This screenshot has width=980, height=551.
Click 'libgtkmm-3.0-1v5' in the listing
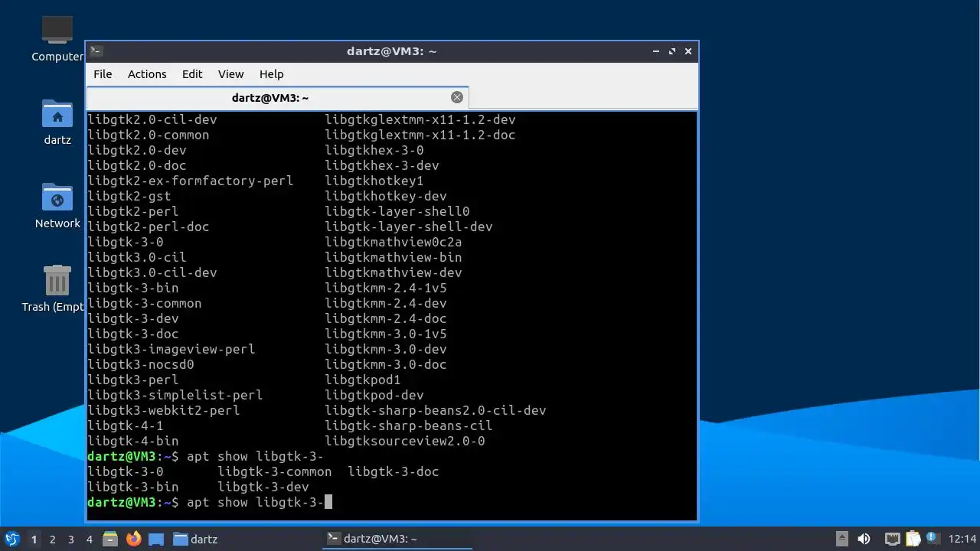pos(386,334)
